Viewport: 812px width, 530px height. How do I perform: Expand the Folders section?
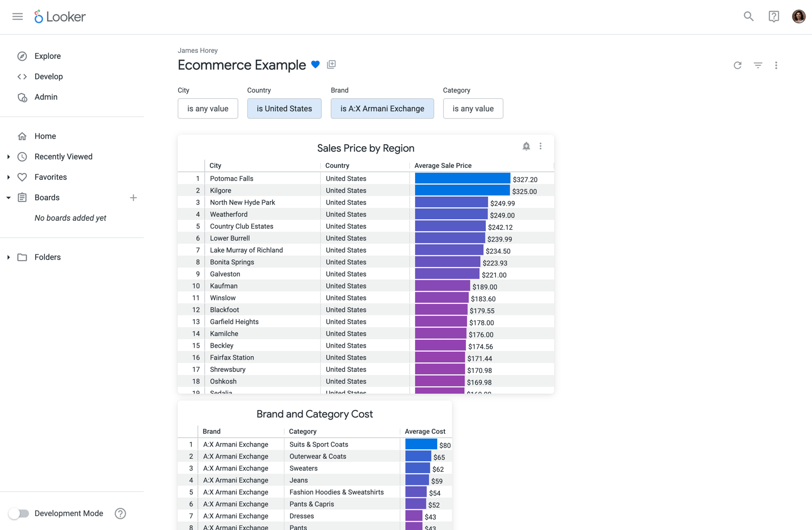point(8,257)
